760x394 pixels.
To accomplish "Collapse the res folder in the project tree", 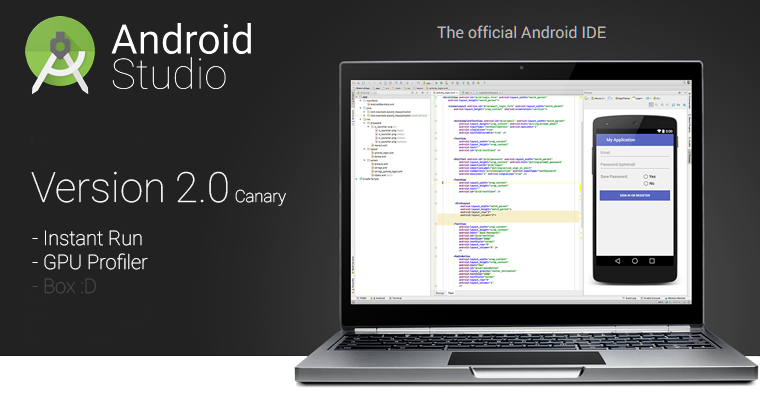I will point(361,119).
